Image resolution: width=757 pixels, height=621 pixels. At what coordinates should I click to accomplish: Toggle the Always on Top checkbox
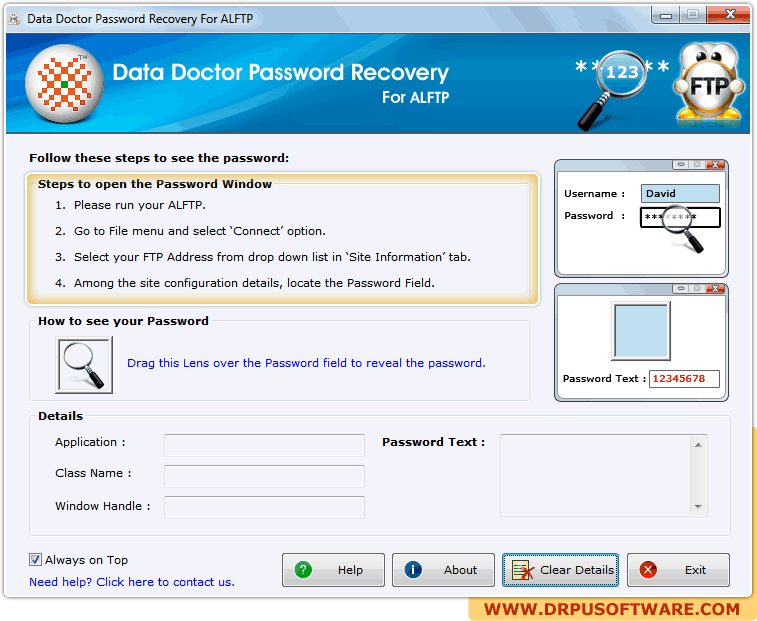tap(35, 560)
